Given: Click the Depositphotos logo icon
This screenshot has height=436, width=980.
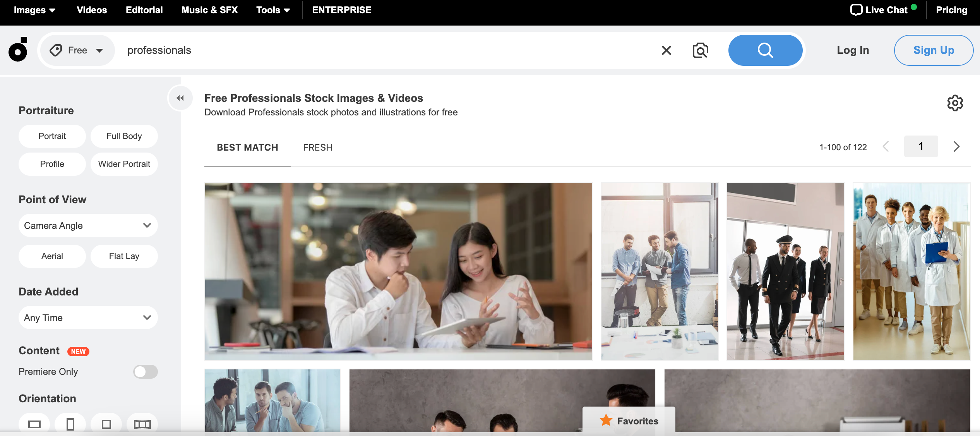Looking at the screenshot, I should click(x=18, y=50).
